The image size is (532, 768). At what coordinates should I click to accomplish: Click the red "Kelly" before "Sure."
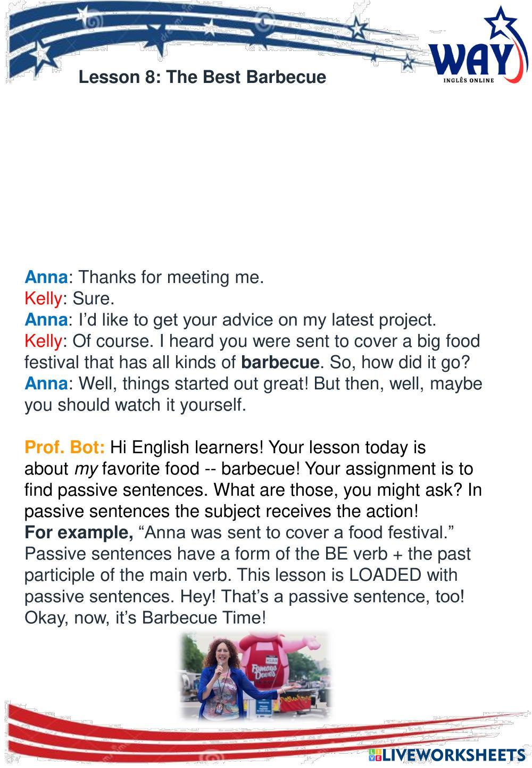tap(43, 299)
